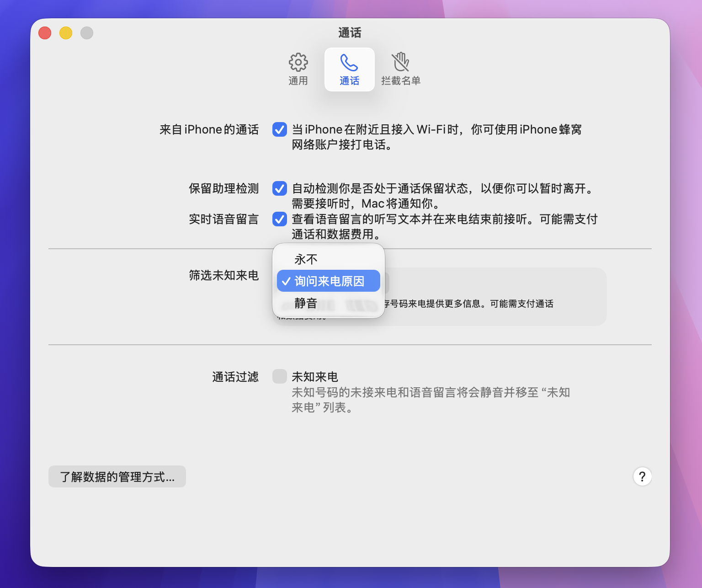Screen dimensions: 702x588
Task: Uncheck the 保留助理检测 checkbox
Action: (279, 188)
